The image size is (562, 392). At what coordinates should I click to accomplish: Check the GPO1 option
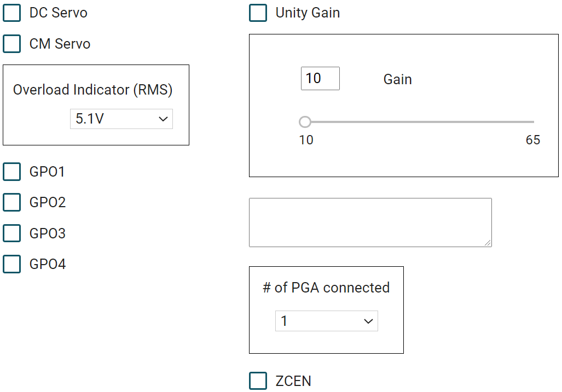(x=12, y=172)
